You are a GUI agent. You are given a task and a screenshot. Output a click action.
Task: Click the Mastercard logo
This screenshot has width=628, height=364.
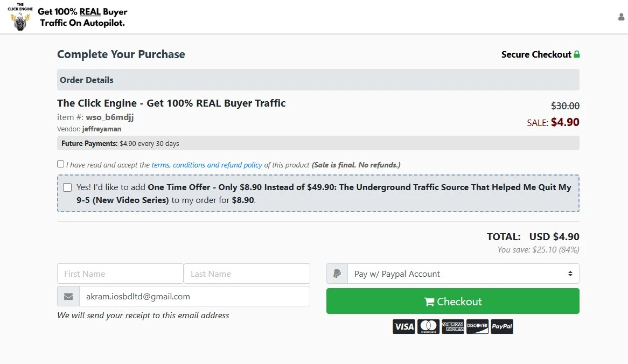(428, 326)
